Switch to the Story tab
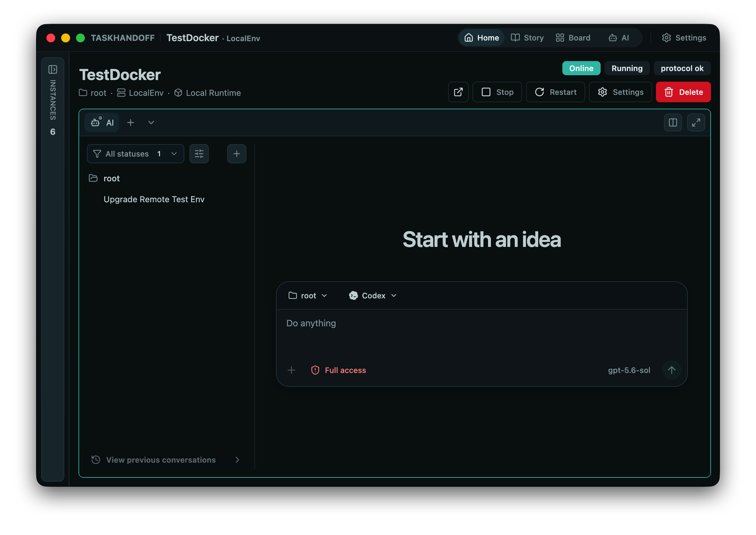 click(527, 38)
